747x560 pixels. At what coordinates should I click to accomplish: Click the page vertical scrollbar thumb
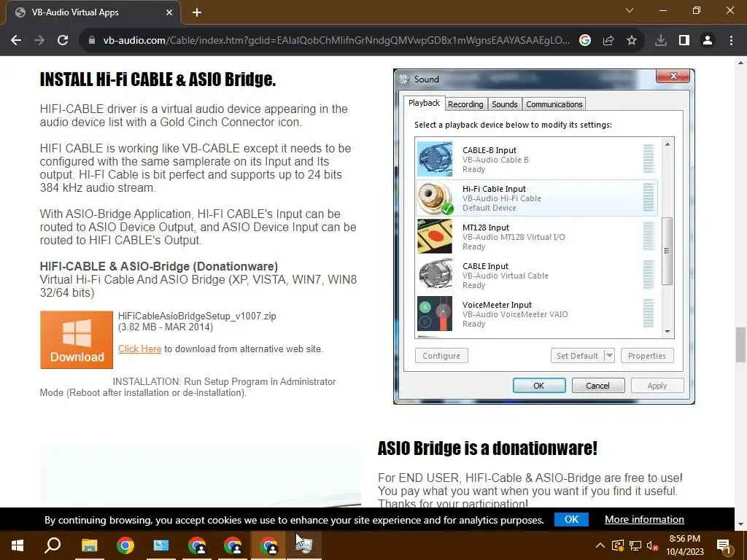click(740, 345)
